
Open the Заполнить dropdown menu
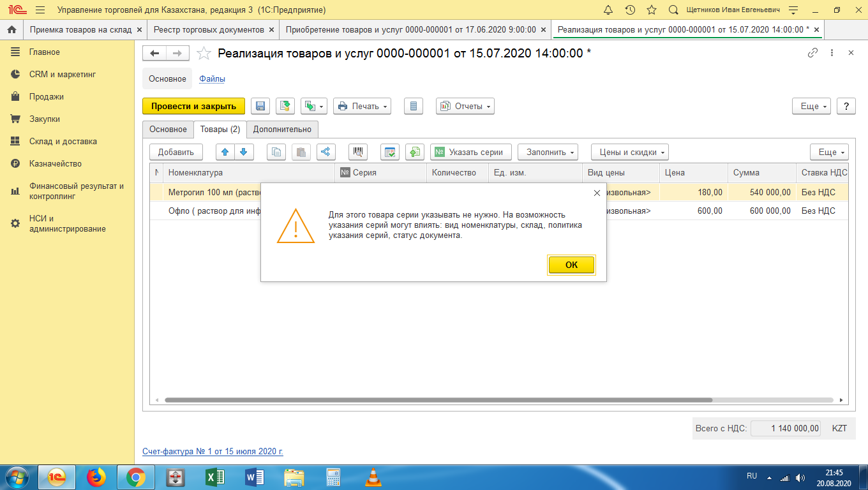(548, 152)
